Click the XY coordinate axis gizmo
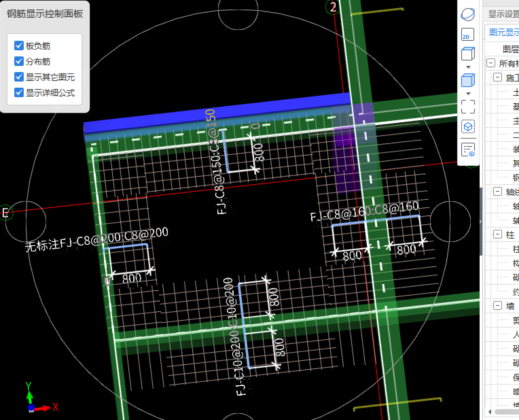This screenshot has width=519, height=420. coord(40,398)
